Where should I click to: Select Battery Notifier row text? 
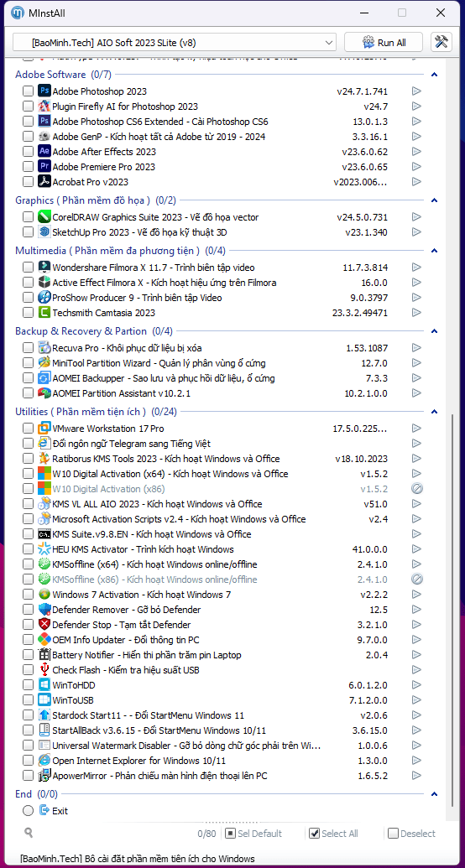click(147, 655)
